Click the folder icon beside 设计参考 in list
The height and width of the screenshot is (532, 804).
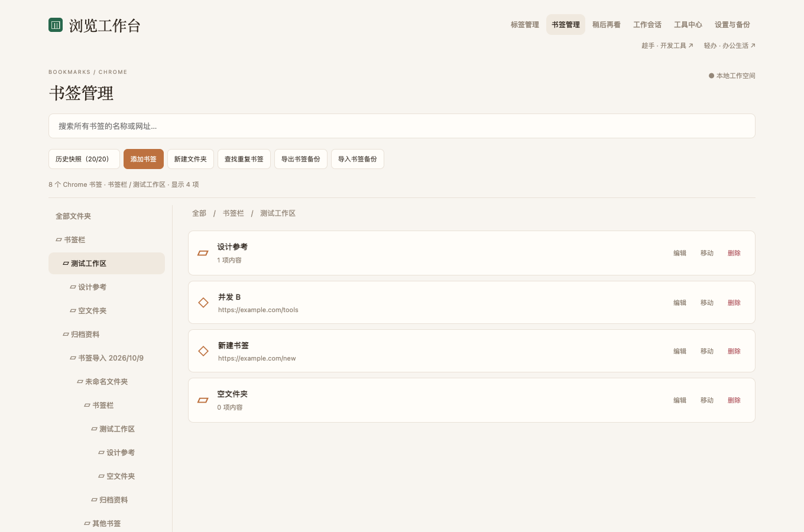[203, 253]
